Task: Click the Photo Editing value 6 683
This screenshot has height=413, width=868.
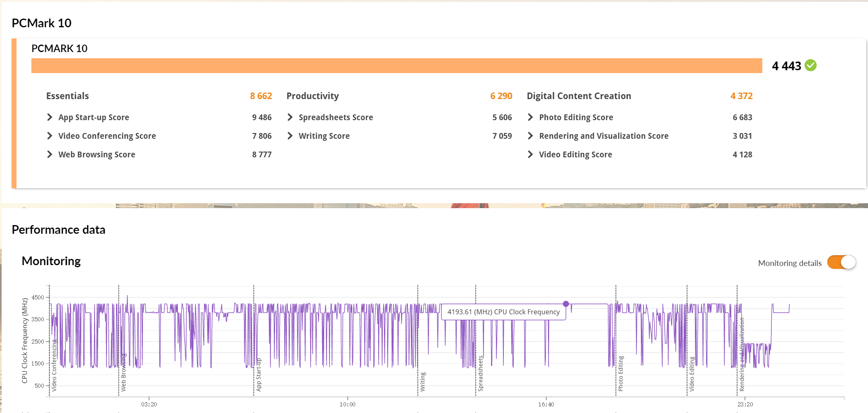Action: pos(742,117)
